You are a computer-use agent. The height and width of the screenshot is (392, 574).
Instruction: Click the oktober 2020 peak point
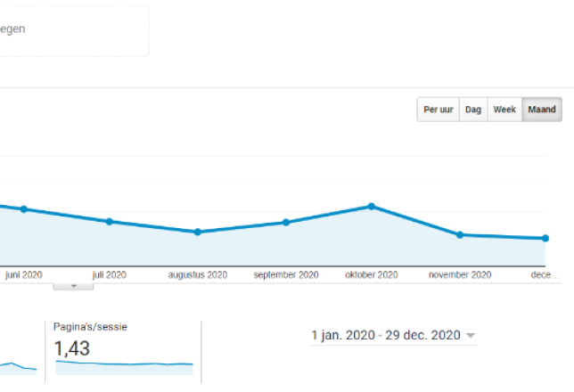point(372,206)
